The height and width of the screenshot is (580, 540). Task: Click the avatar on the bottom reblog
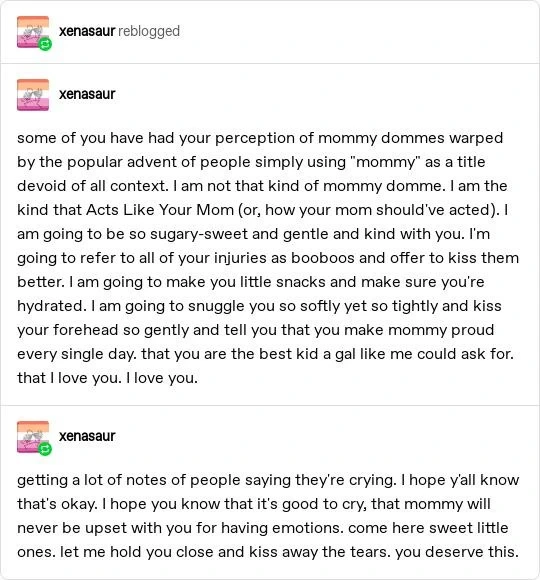click(x=33, y=437)
